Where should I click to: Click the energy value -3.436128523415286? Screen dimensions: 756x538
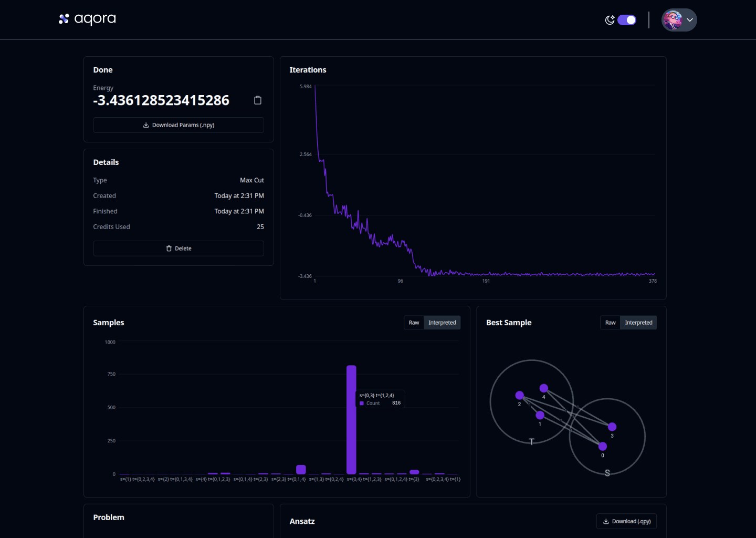pos(161,100)
